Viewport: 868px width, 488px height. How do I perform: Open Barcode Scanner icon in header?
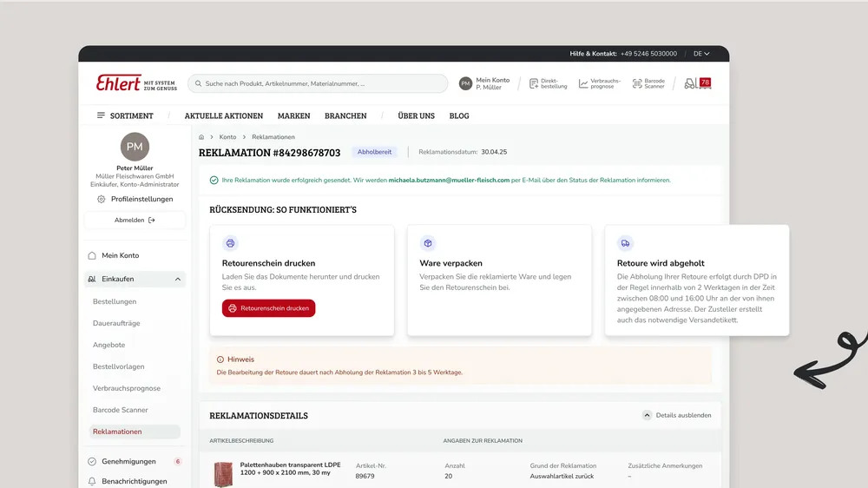point(638,83)
